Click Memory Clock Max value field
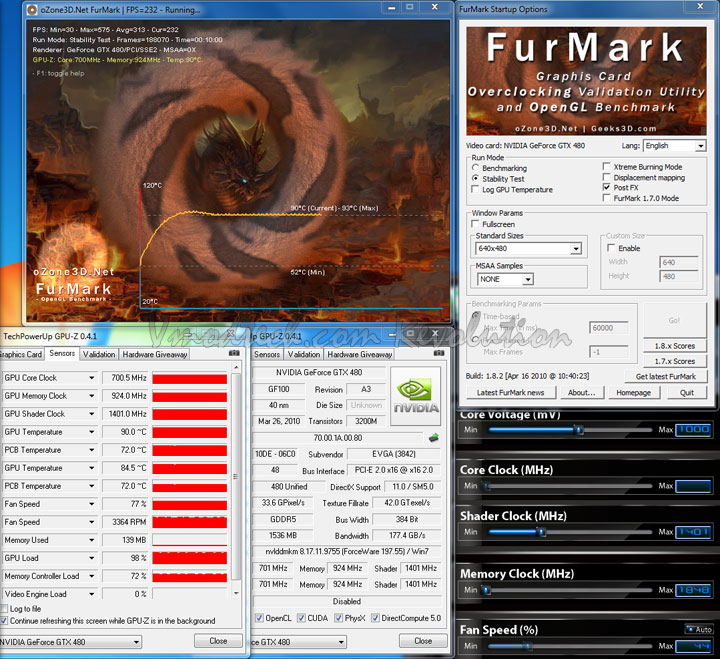 pyautogui.click(x=693, y=590)
